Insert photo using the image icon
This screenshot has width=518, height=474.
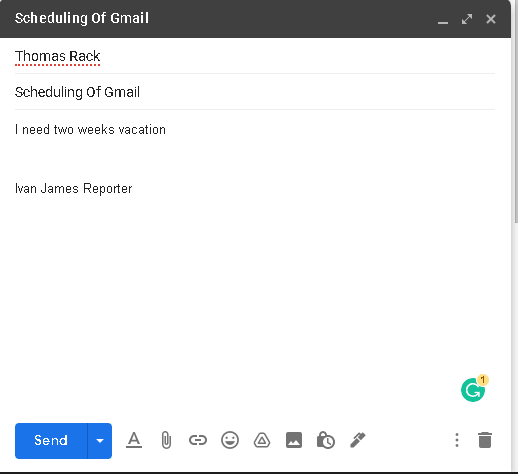click(294, 440)
